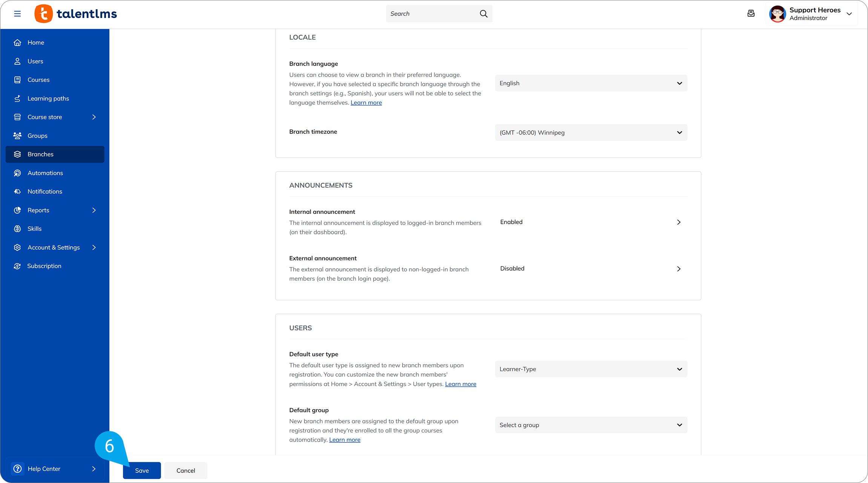Open the Select a group picker for Default group

(590, 425)
